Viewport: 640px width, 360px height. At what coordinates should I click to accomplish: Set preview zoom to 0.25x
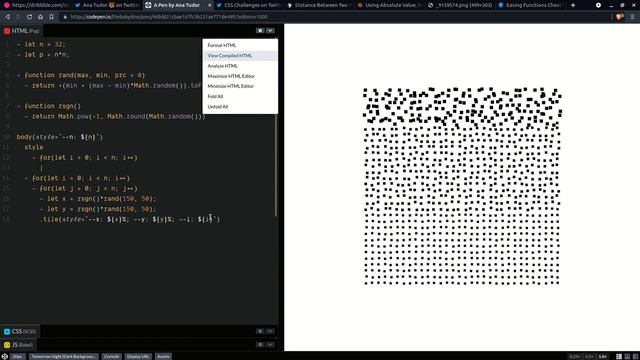coord(575,356)
